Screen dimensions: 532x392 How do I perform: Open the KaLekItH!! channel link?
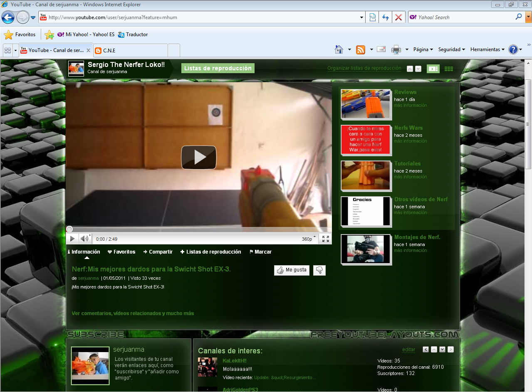click(x=235, y=360)
